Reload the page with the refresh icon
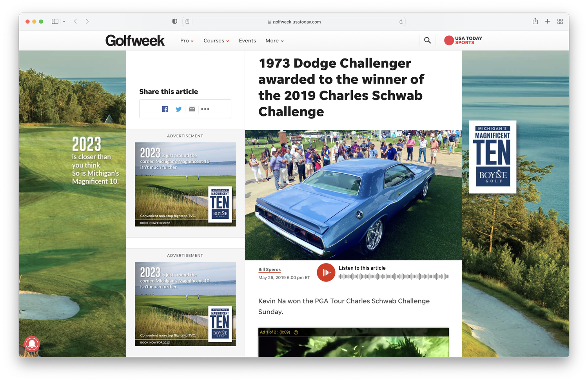The image size is (588, 382). point(401,22)
